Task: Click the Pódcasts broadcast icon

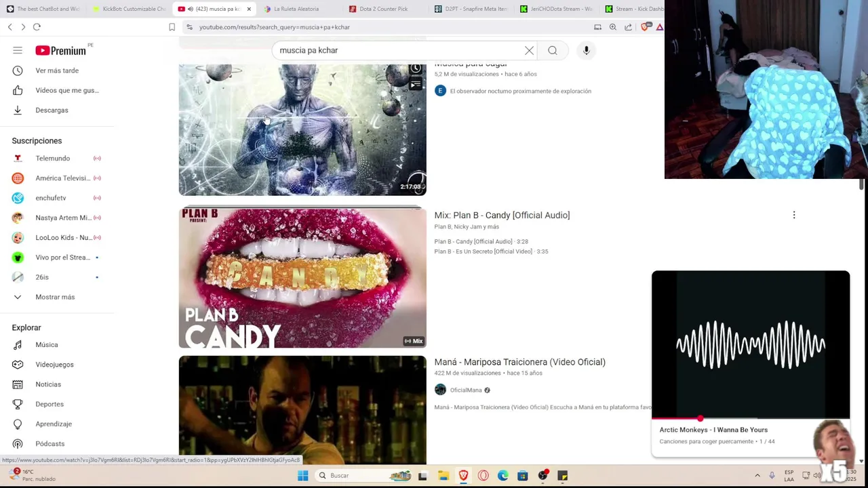Action: (18, 444)
